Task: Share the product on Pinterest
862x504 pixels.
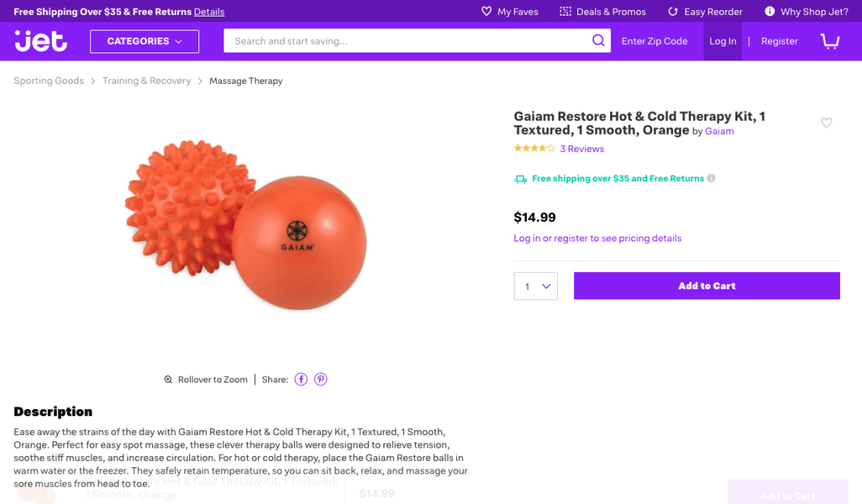Action: 321,379
